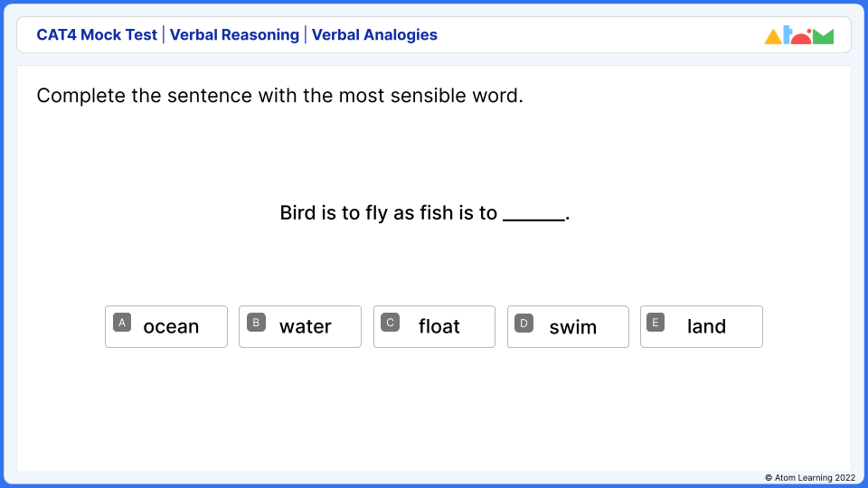Click the Atom Learning logo

[x=798, y=35]
